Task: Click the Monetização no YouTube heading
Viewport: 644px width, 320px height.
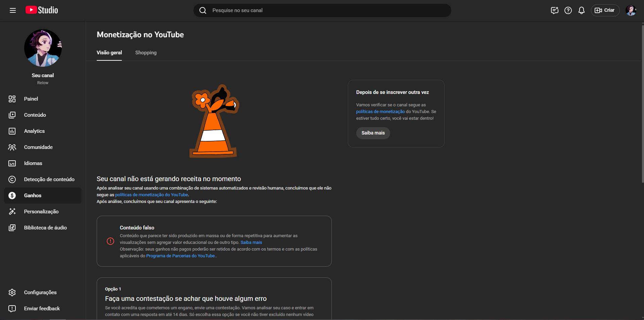Action: pos(140,35)
